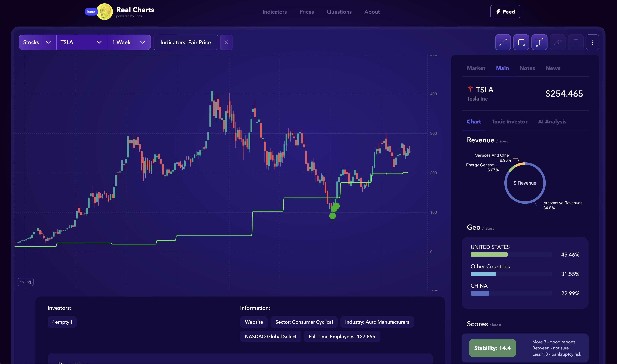
Task: Toggle chart to Log scale
Action: coord(25,282)
